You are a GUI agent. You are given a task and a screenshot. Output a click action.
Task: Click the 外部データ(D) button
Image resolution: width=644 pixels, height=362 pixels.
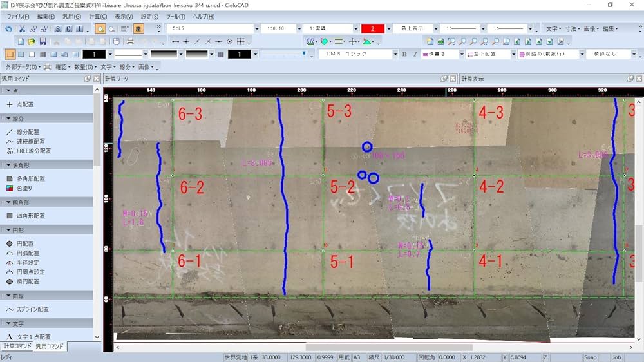tap(21, 66)
